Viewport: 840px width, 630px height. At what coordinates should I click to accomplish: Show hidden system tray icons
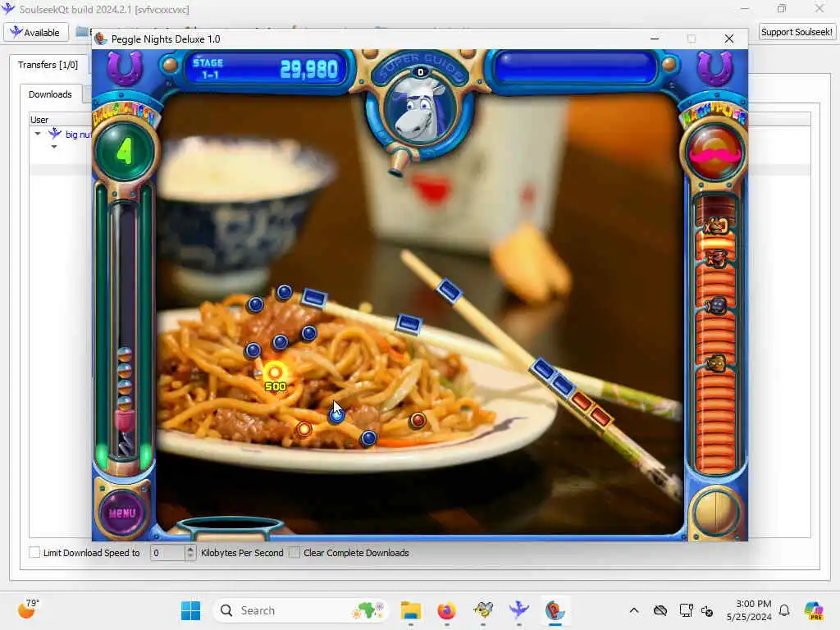click(634, 610)
